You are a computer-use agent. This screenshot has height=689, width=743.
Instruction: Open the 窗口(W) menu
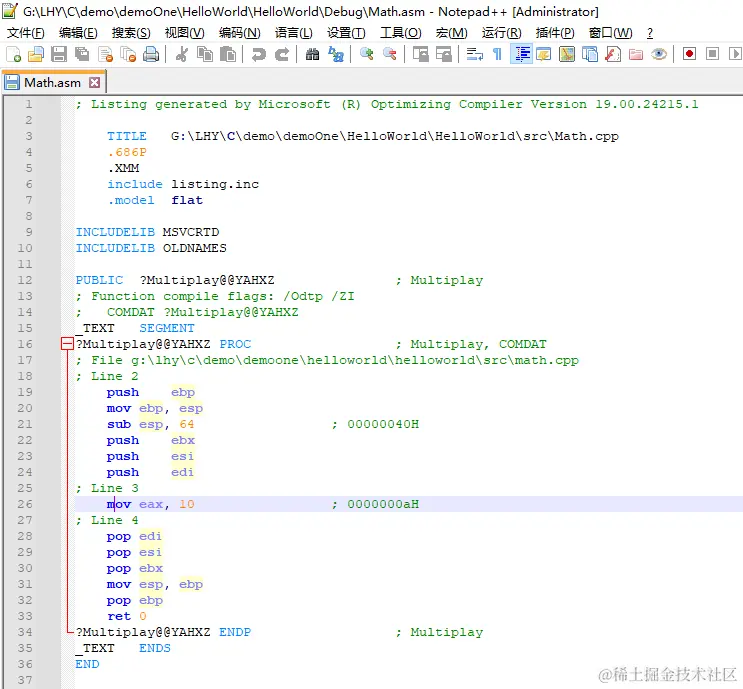(610, 33)
